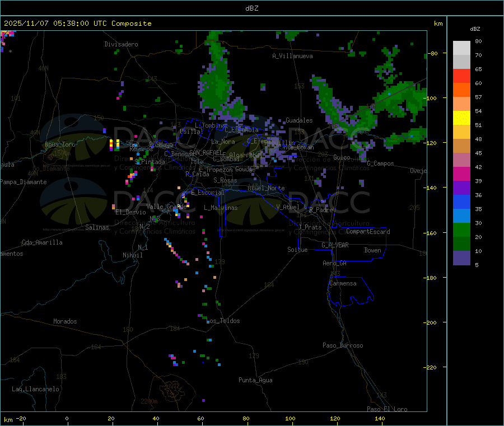Click the Lag.Llancanelo place label
The height and width of the screenshot is (426, 504).
click(x=36, y=389)
